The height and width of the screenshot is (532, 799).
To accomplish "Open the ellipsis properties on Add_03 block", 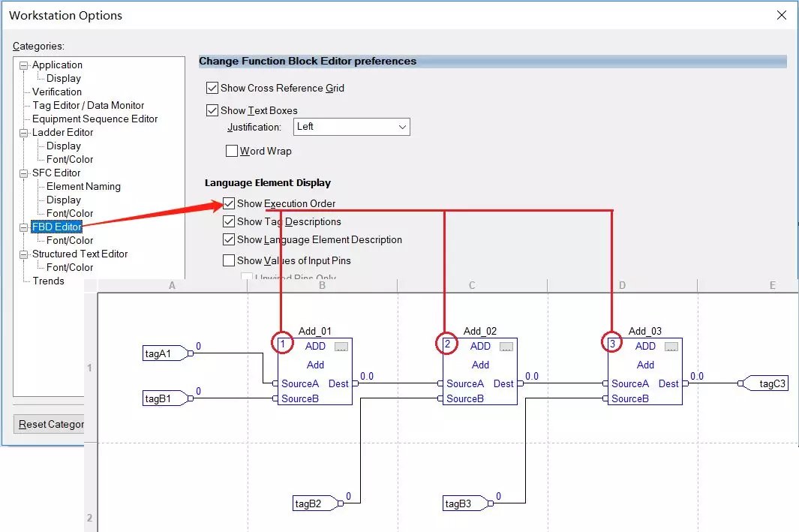I will [x=673, y=346].
